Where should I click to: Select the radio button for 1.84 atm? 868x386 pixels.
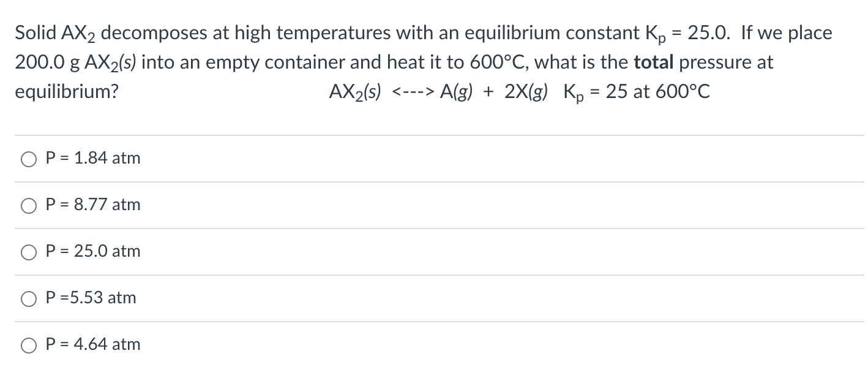29,159
